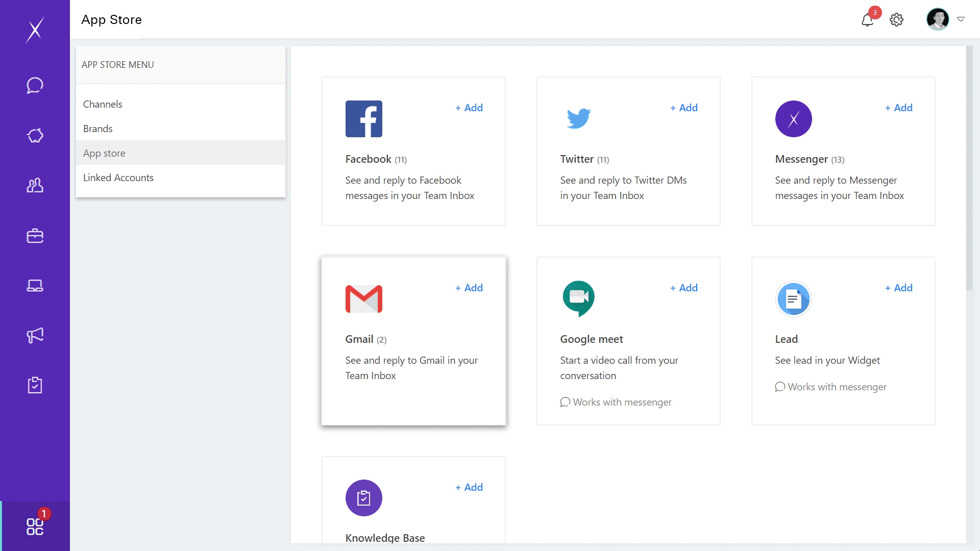Viewport: 980px width, 551px height.
Task: Add the Lead app
Action: click(x=899, y=288)
